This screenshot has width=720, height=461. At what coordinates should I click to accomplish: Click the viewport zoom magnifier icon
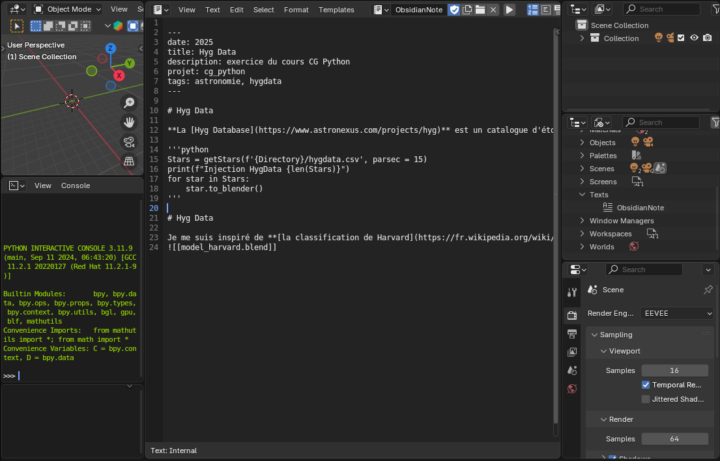click(x=129, y=103)
